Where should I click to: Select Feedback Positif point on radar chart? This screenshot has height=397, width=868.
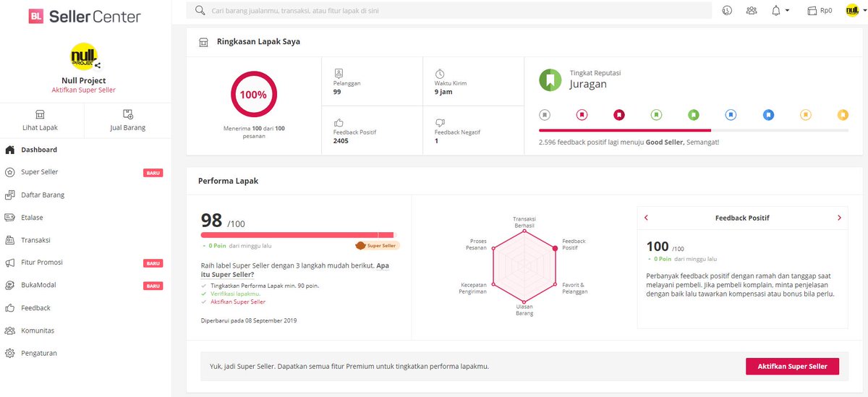pyautogui.click(x=556, y=248)
